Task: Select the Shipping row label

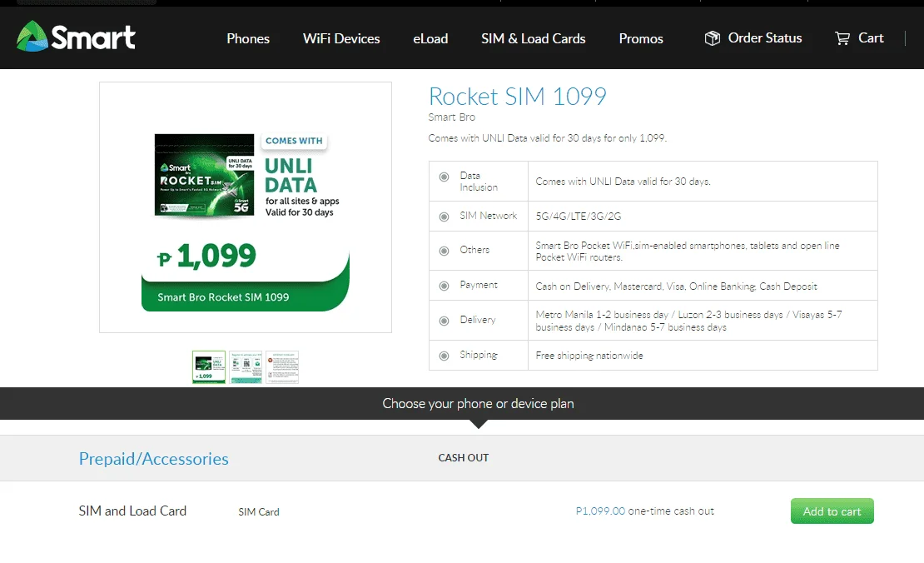Action: 479,355
